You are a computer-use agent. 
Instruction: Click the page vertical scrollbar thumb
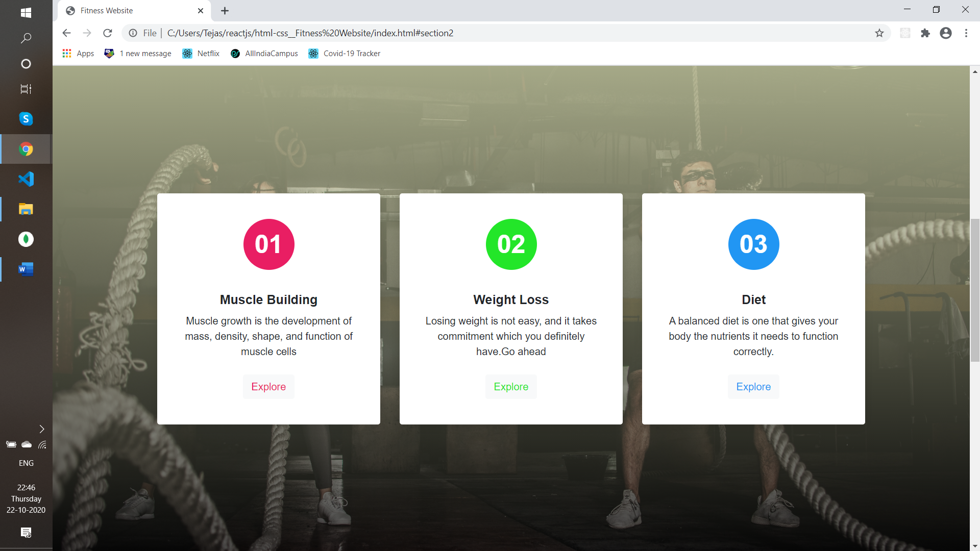point(975,290)
